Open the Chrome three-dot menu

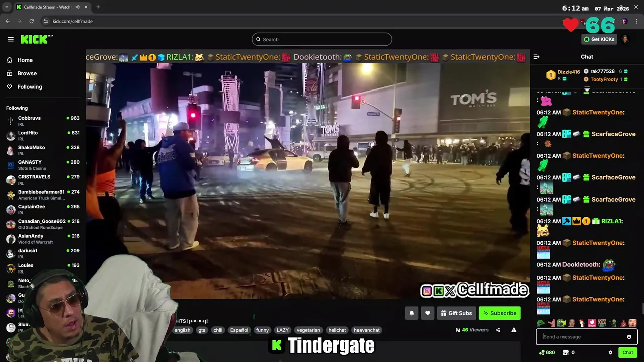(x=637, y=21)
